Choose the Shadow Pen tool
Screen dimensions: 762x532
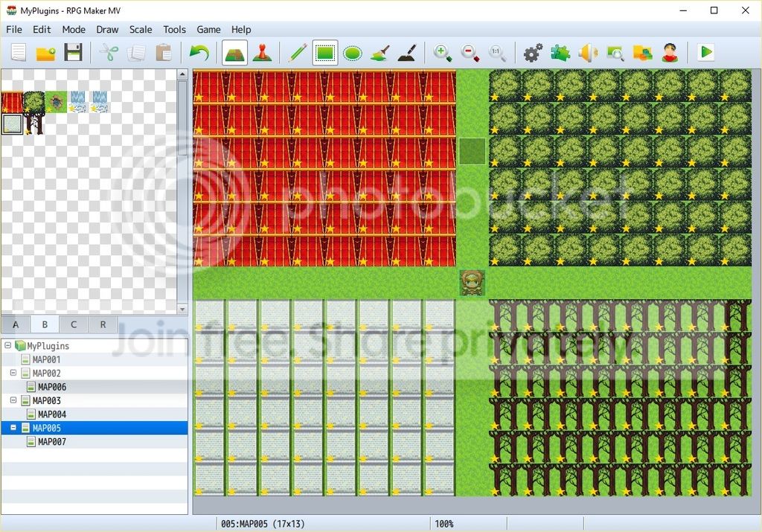[x=407, y=53]
